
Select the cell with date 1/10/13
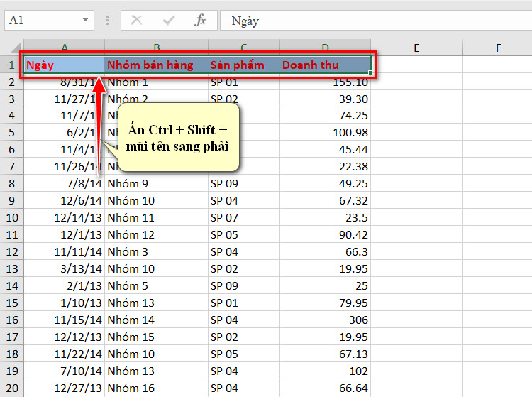point(64,303)
